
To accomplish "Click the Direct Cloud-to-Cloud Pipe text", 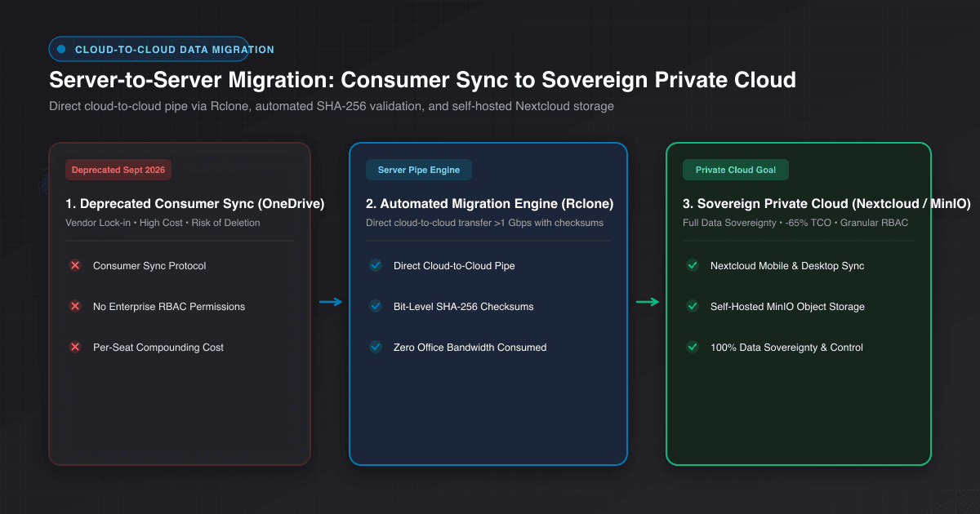I will 454,266.
